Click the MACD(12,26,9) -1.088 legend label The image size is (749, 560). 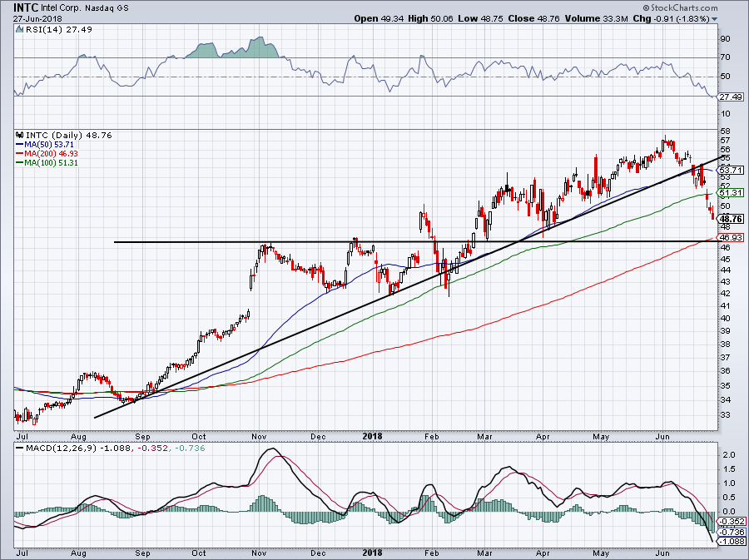click(80, 448)
